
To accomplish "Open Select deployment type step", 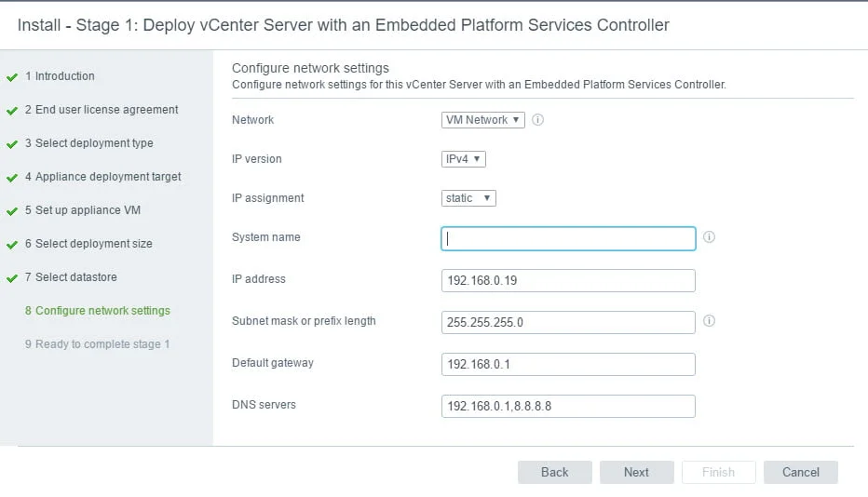I will click(94, 143).
